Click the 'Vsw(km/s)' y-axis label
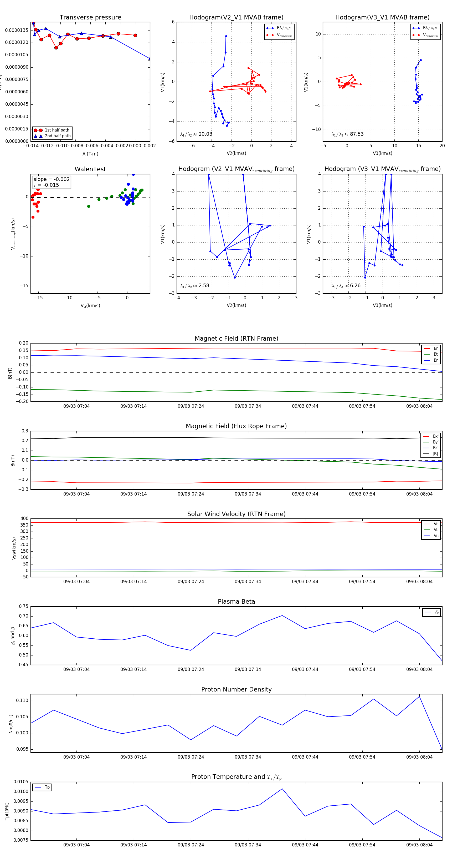The height and width of the screenshot is (868, 473). [14, 548]
